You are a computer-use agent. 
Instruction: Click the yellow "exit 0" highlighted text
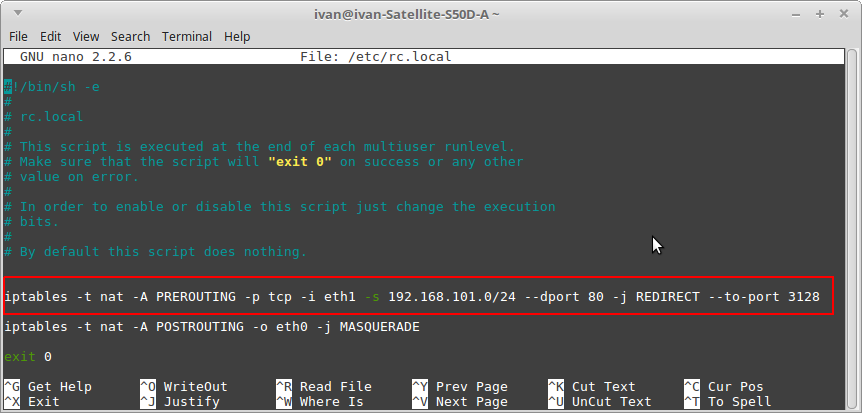coord(300,162)
